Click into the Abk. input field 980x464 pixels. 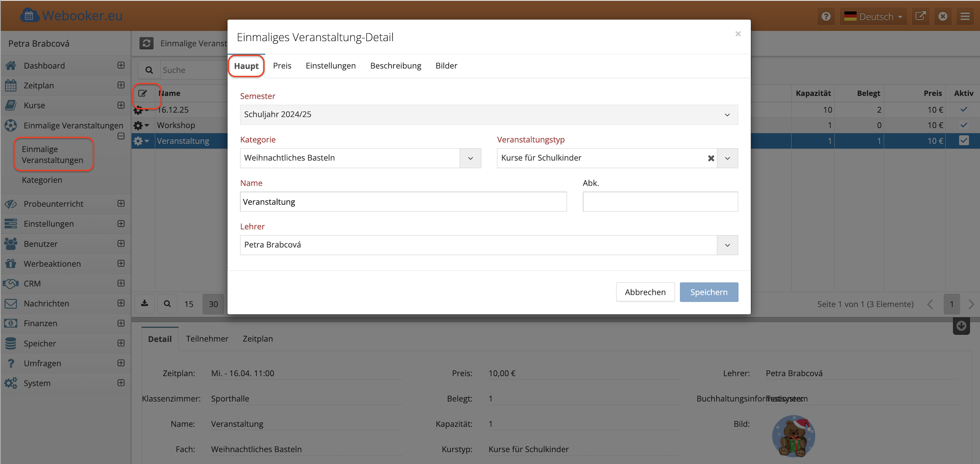click(660, 202)
